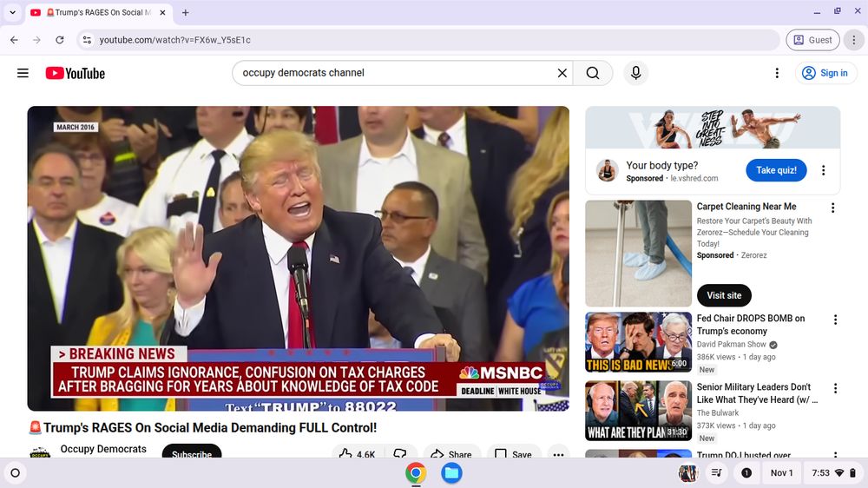The image size is (868, 488).
Task: Close the Trump's RAGES video tab
Action: (163, 12)
